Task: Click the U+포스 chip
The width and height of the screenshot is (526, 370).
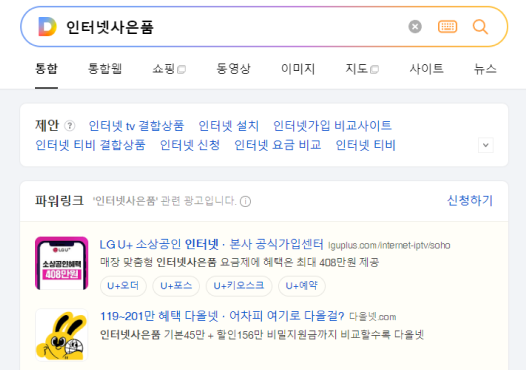Action: click(x=176, y=286)
